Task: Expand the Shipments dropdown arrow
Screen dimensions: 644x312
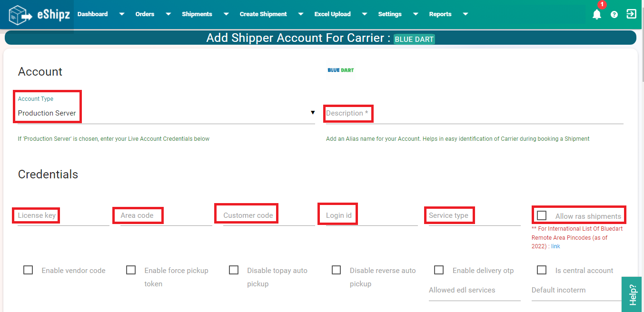Action: pyautogui.click(x=226, y=14)
